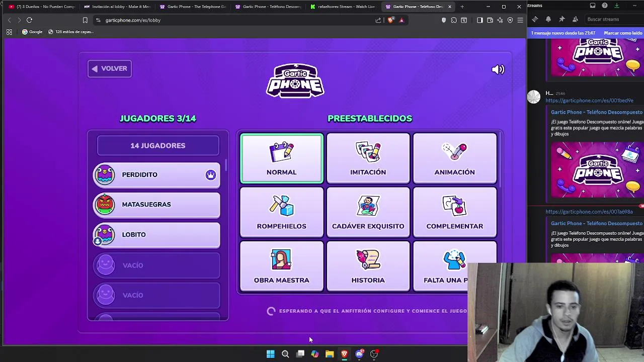Open a new browser tab
This screenshot has width=644, height=362.
[462, 7]
